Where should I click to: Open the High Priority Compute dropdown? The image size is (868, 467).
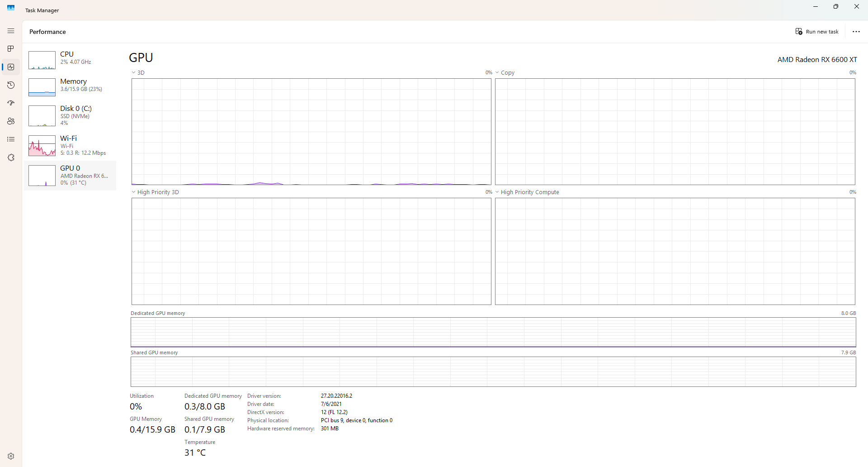point(527,192)
